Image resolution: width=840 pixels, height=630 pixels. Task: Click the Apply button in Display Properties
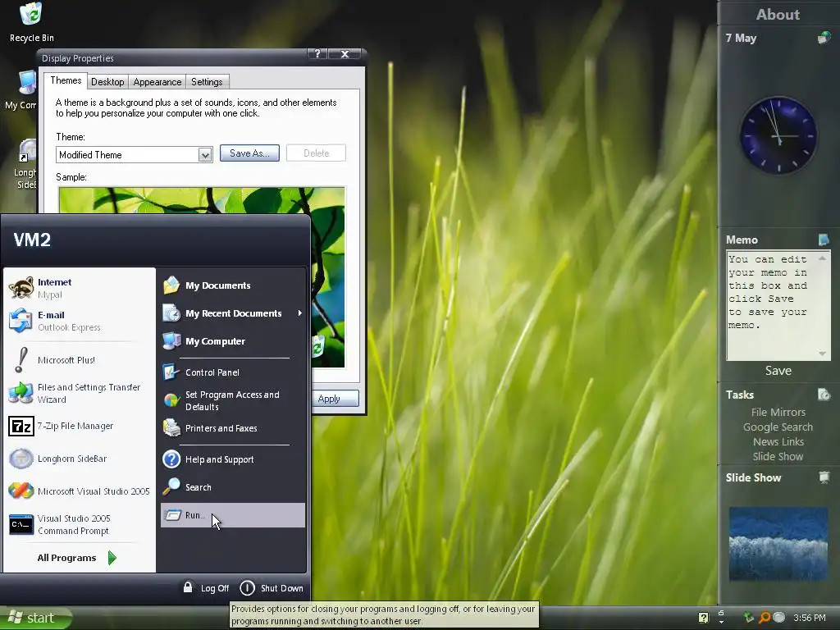[334, 399]
